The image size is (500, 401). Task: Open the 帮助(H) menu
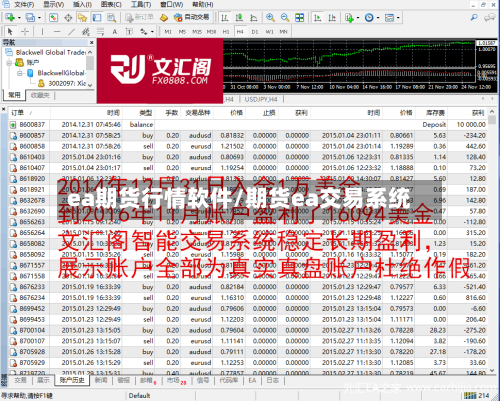coord(203,5)
